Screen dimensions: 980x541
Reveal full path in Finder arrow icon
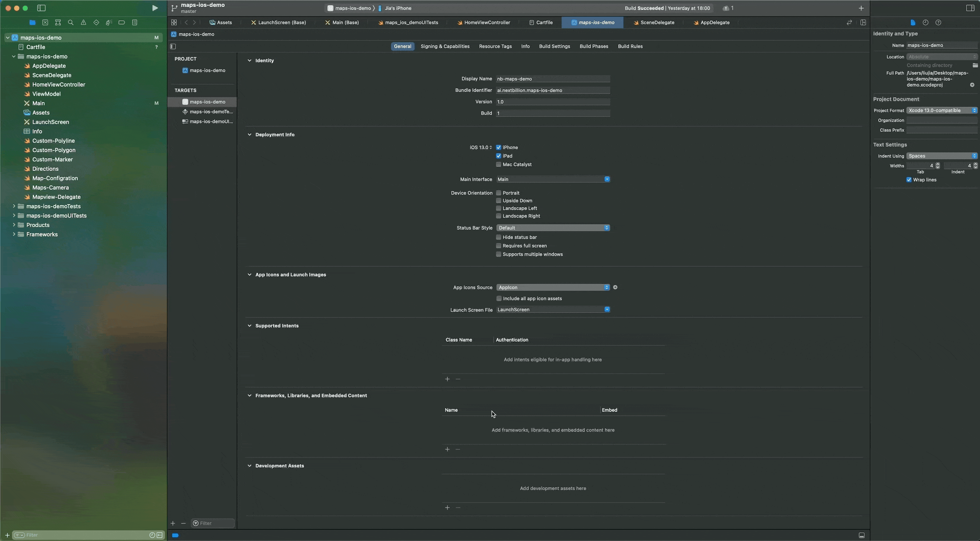pyautogui.click(x=972, y=85)
